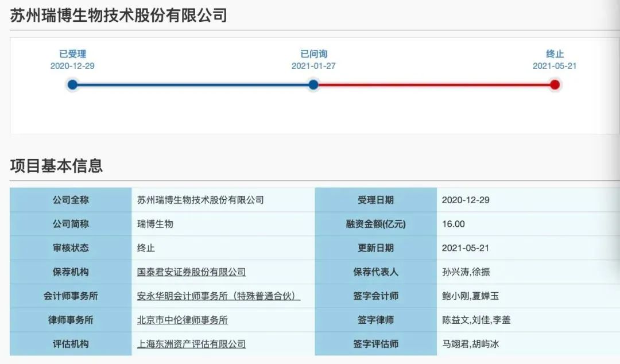620x364 pixels.
Task: Click the 孙兴涛,徐振 sponsor representatives cell
Action: (466, 272)
